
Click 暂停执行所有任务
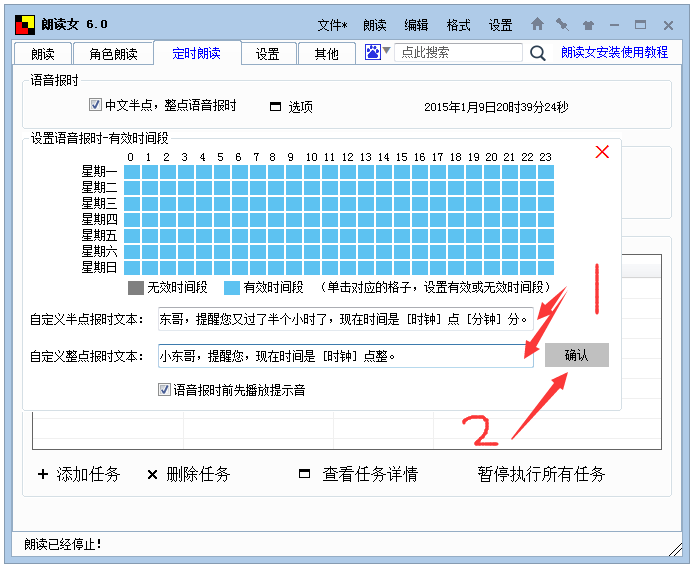coord(541,474)
